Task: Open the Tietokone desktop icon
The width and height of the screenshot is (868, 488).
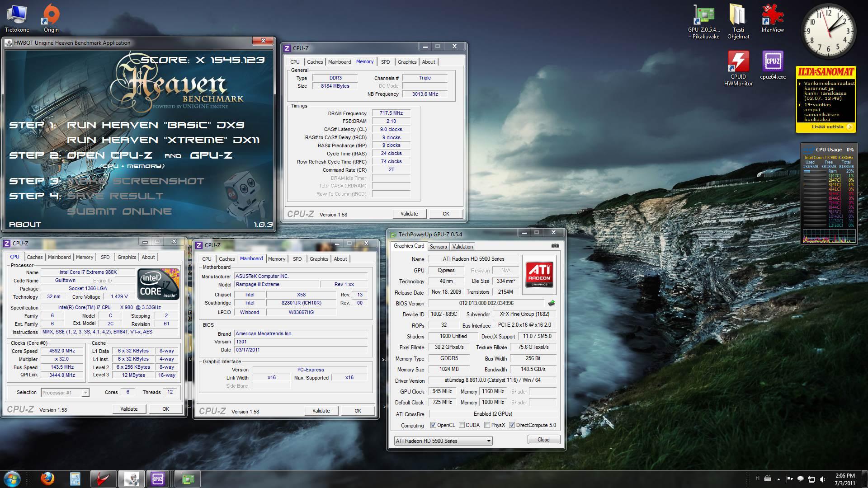Action: point(17,18)
